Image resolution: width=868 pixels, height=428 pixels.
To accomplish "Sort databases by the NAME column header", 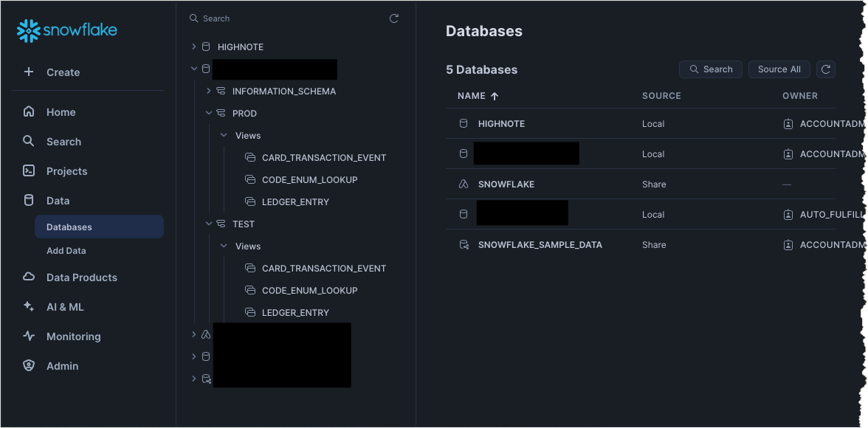I will tap(472, 96).
